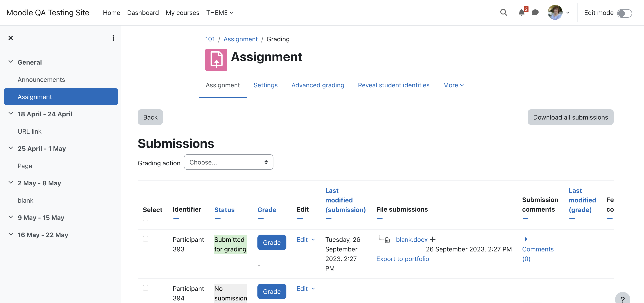
Task: Open Edit dropdown for Participant 393
Action: point(306,240)
